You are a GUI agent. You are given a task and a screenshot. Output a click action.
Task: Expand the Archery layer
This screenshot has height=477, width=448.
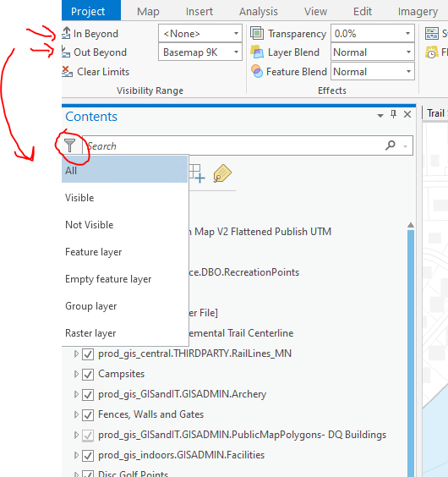[76, 394]
